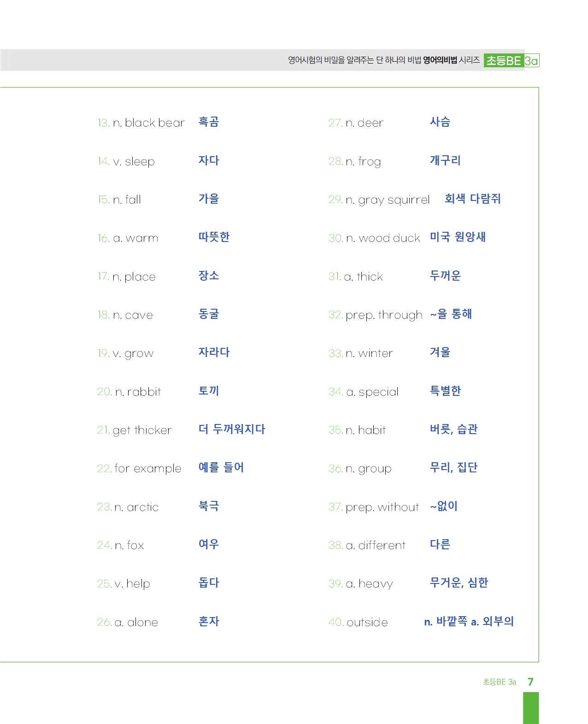588x724 pixels.
Task: Click the green 초등BE badge in header
Action: (x=504, y=60)
